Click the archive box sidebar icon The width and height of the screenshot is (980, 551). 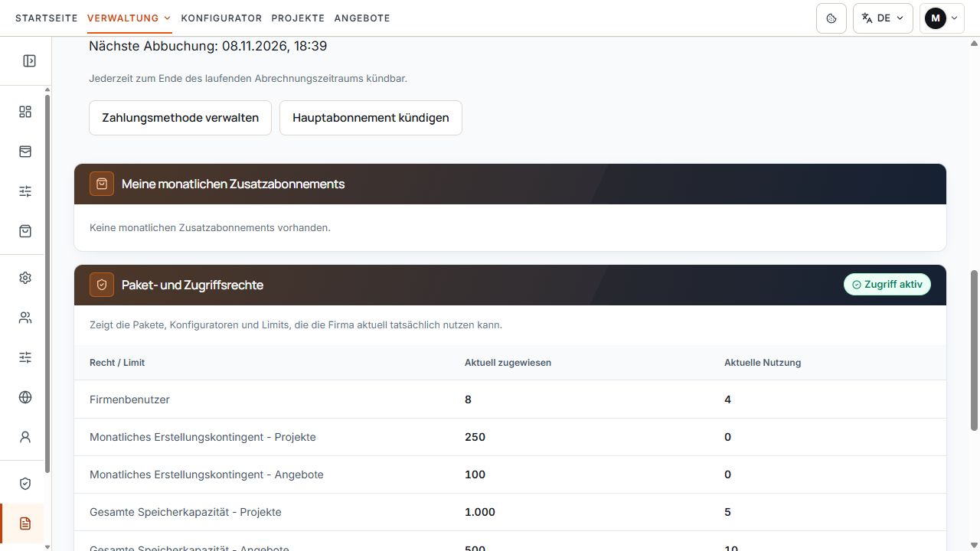click(25, 152)
